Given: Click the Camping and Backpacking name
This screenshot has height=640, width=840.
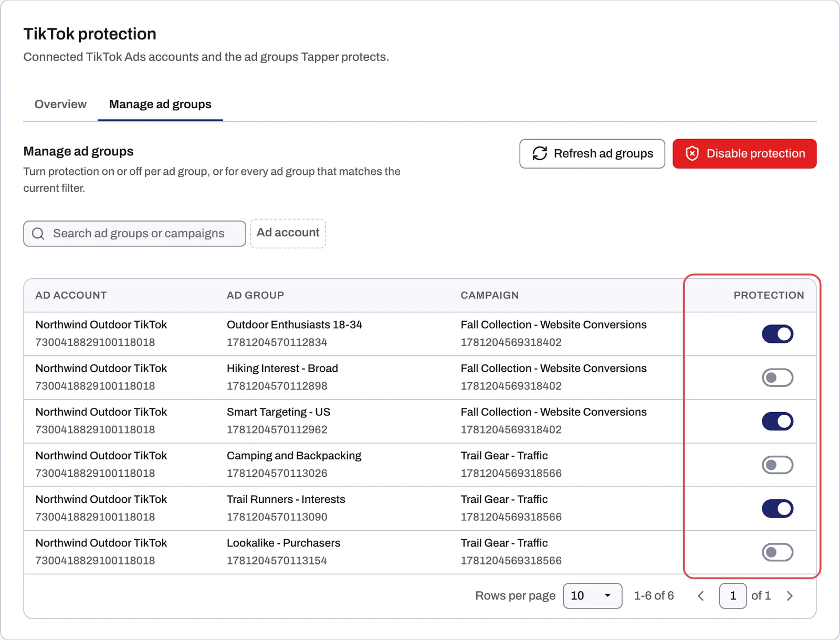Looking at the screenshot, I should point(294,456).
